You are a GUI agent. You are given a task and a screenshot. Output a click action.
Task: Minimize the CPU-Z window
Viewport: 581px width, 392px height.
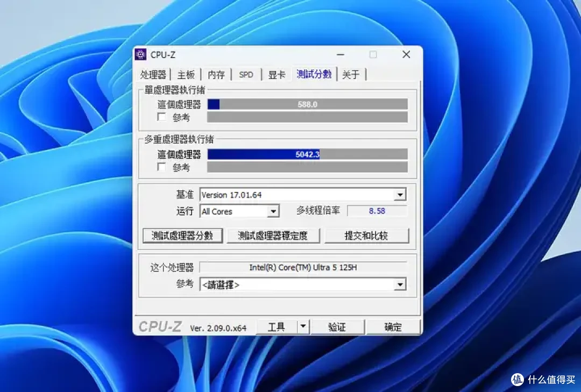(341, 54)
